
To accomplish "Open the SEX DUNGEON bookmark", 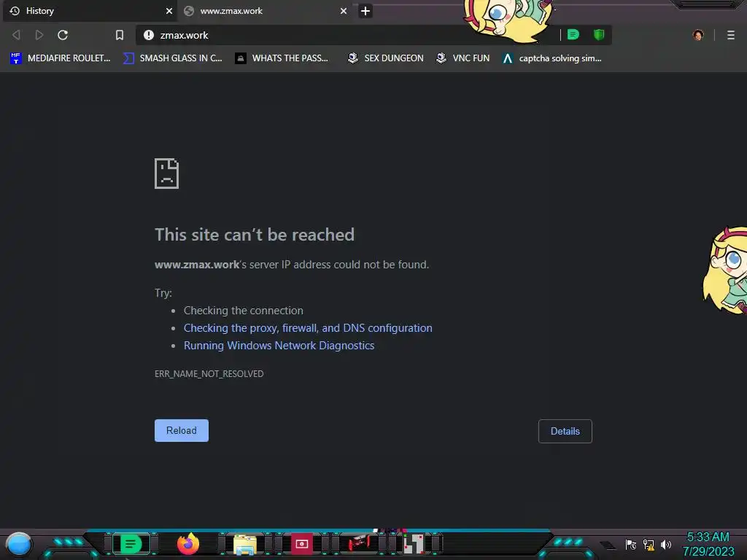I will click(x=385, y=58).
